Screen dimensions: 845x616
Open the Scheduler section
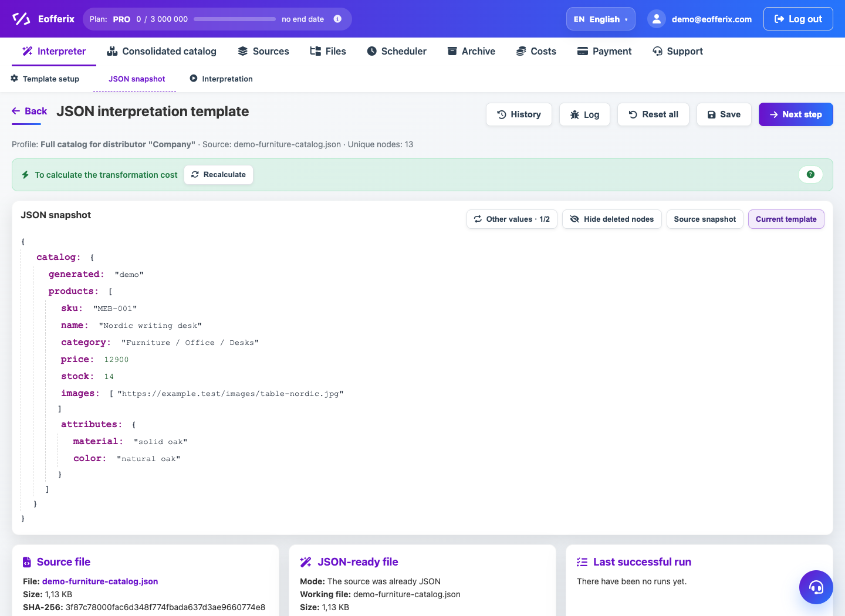397,51
